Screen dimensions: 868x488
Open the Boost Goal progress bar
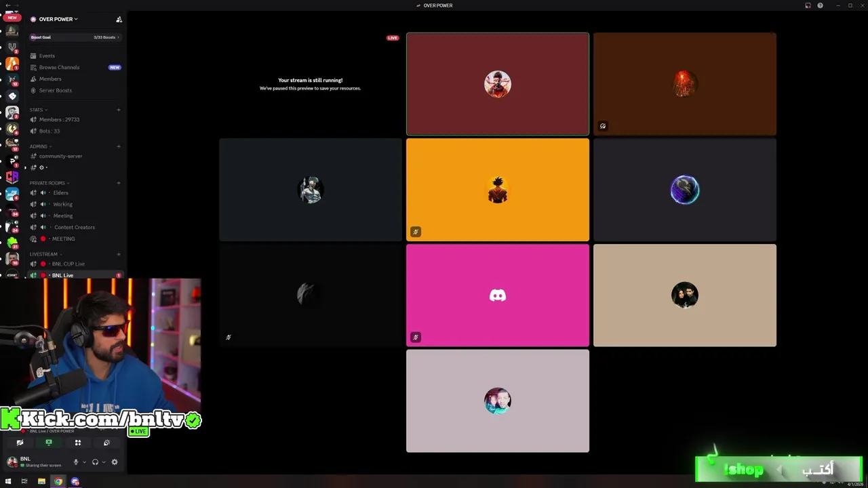(x=75, y=37)
